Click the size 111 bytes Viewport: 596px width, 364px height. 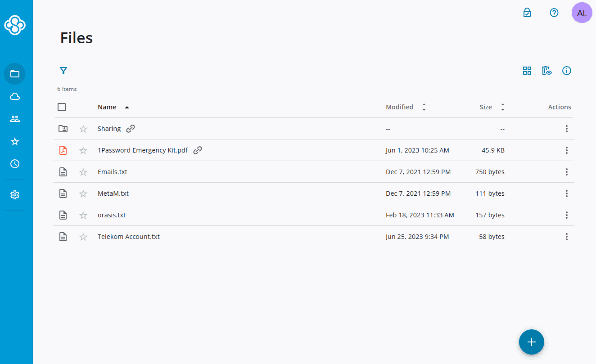[490, 193]
